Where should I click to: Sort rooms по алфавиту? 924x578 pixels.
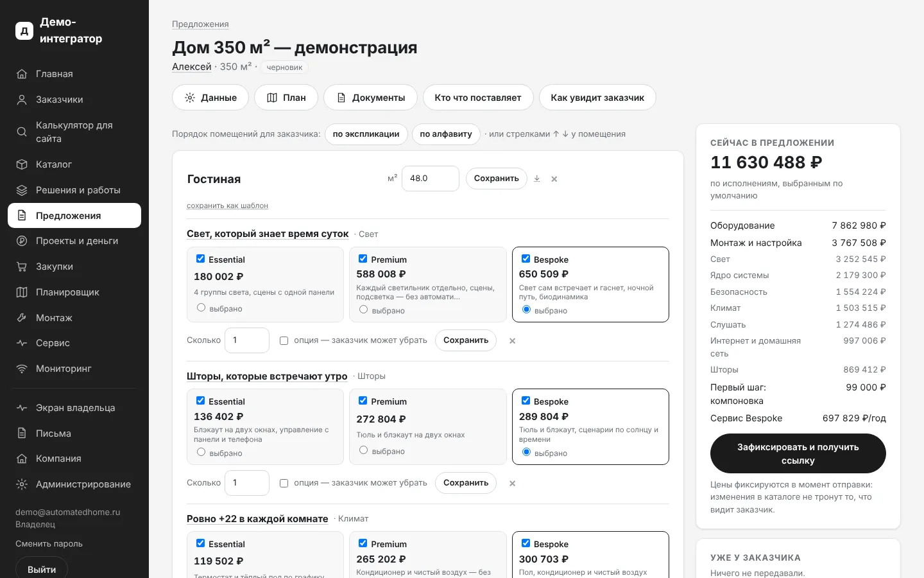[x=446, y=134]
